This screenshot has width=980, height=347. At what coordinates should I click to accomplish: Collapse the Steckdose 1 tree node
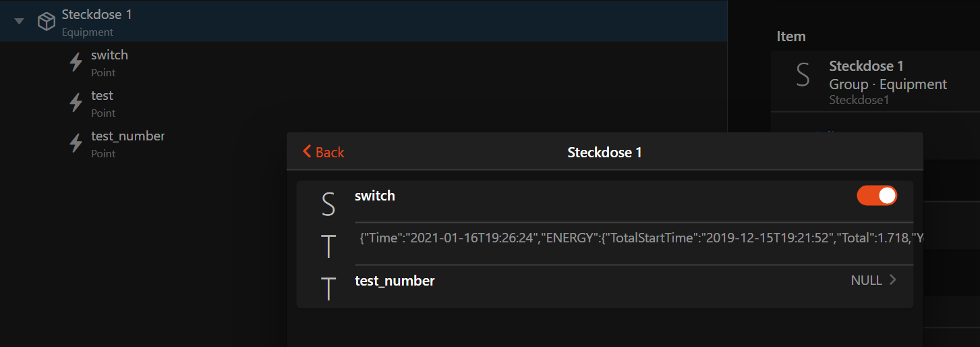pyautogui.click(x=20, y=22)
